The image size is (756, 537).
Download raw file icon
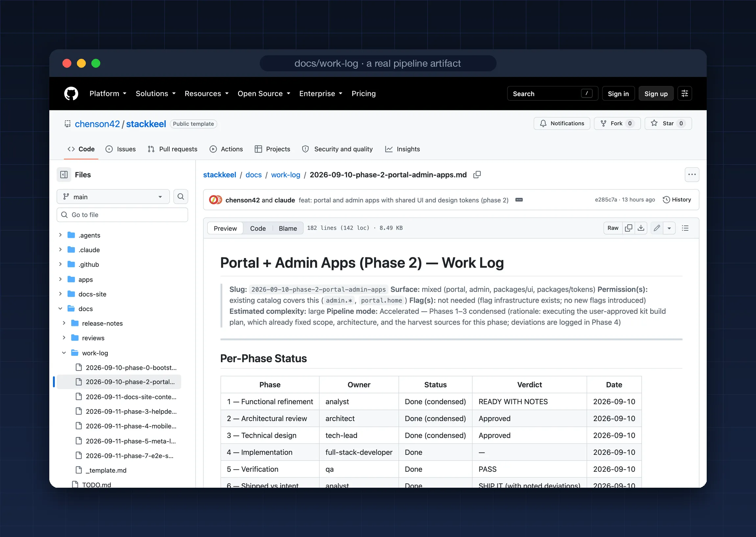pyautogui.click(x=641, y=228)
